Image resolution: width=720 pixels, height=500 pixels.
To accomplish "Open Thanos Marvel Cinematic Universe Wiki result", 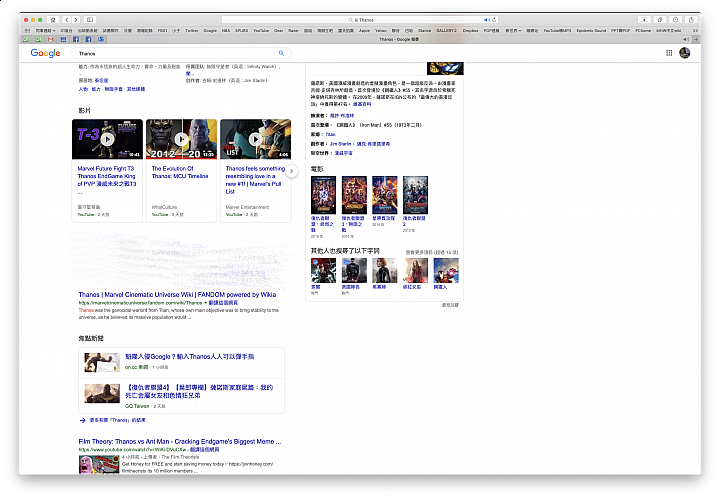I will (x=177, y=294).
